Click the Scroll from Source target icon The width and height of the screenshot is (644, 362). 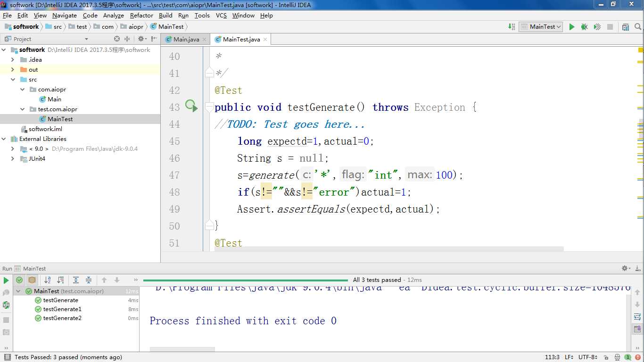click(x=117, y=39)
